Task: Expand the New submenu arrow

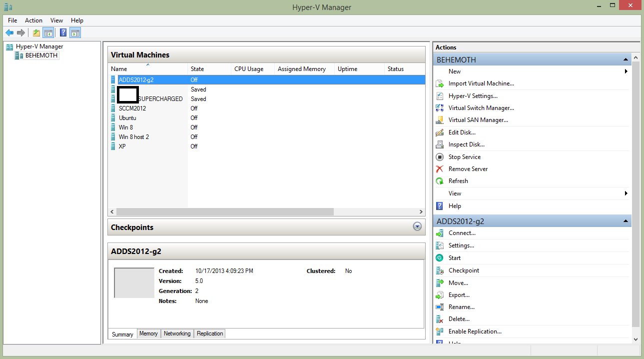Action: [x=626, y=71]
